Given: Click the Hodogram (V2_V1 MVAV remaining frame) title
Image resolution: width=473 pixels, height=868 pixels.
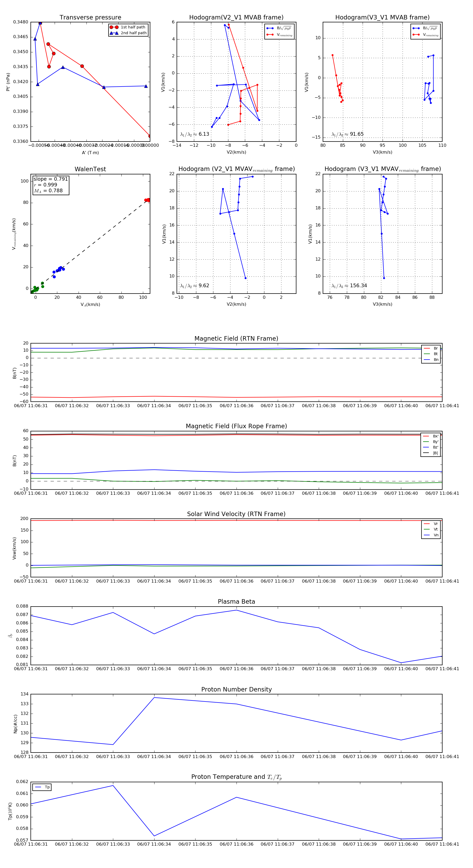Looking at the screenshot, I should point(236,169).
